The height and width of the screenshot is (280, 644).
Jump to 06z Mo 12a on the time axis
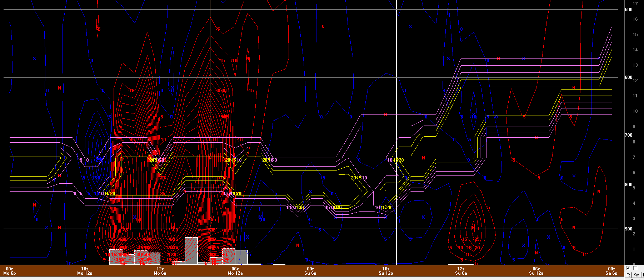(x=235, y=271)
